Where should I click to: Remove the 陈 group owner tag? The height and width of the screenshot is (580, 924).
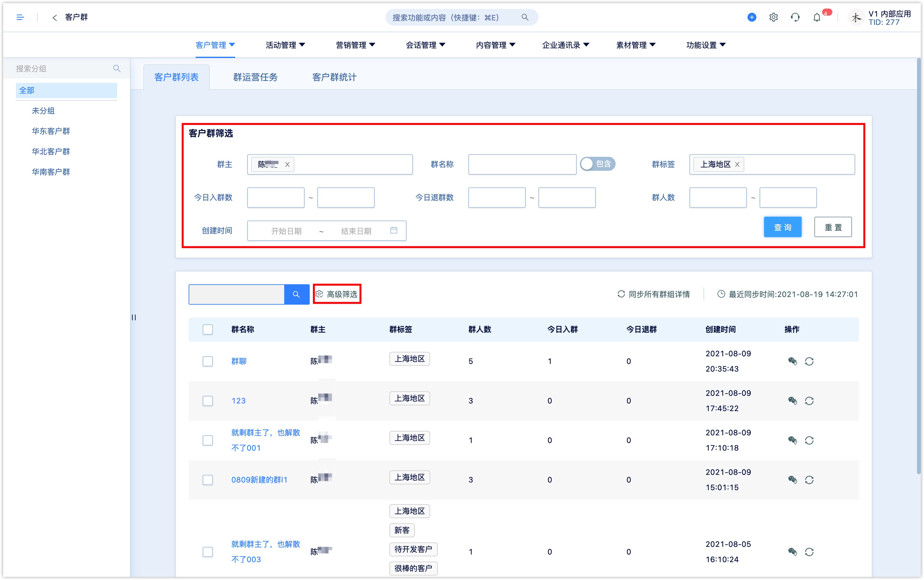[287, 164]
